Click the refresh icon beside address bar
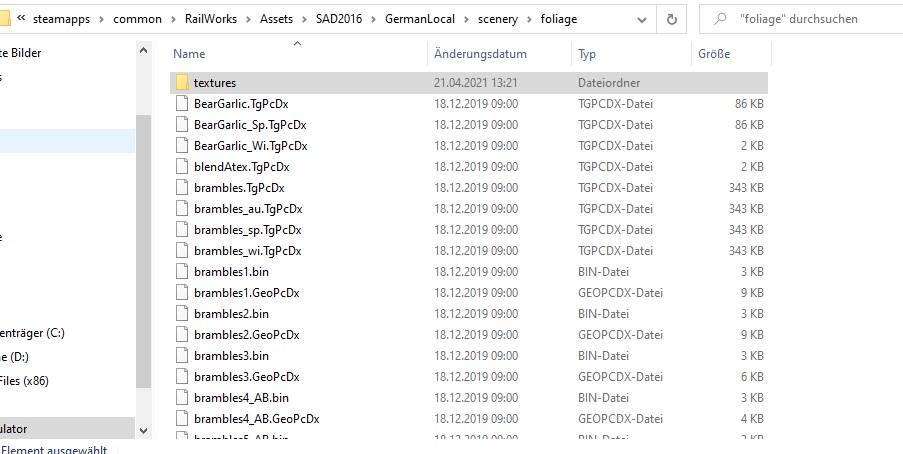Screen dimensions: 903x454 point(672,19)
